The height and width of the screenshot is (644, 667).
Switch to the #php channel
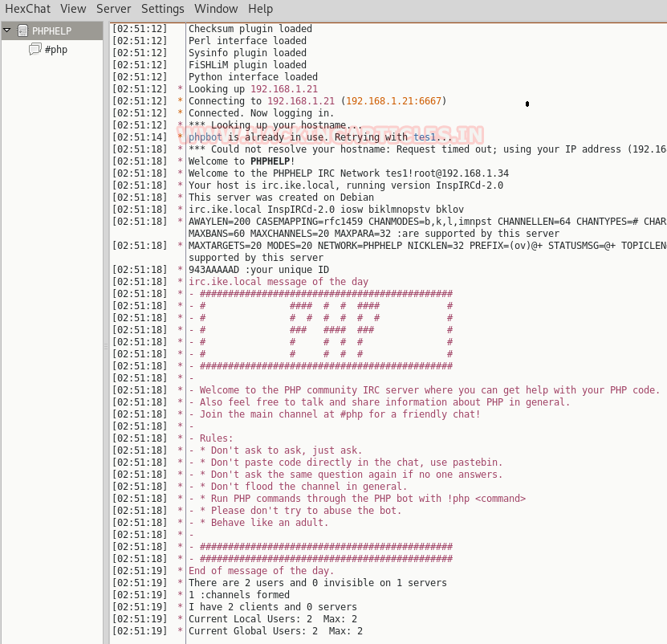[x=56, y=50]
